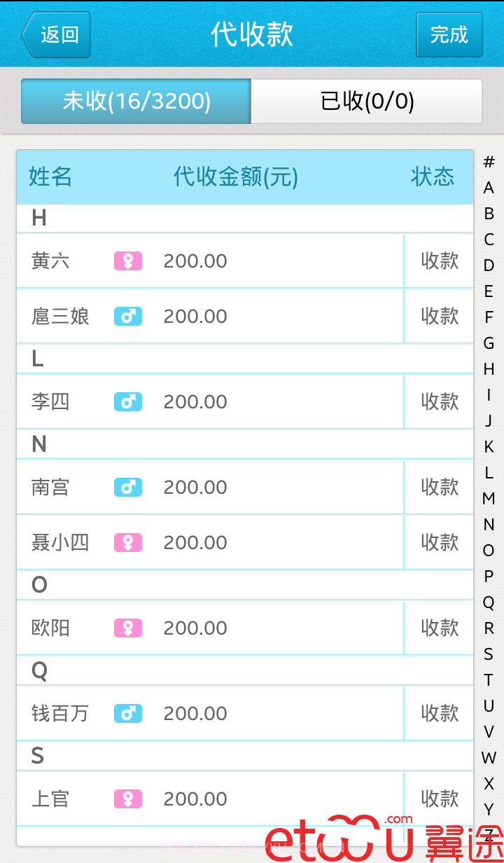This screenshot has height=863, width=504.
Task: Tap letter Z at bottom of index bar
Action: [x=489, y=836]
